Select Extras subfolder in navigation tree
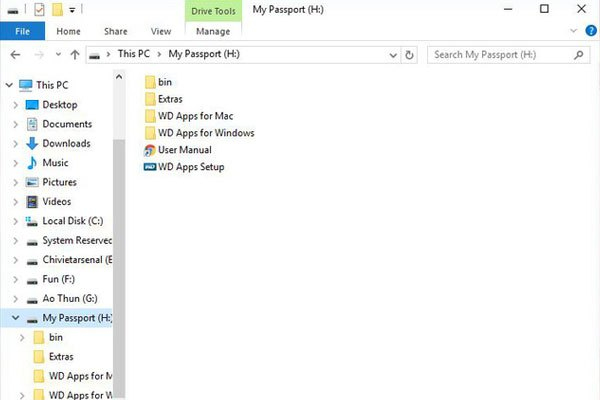 (x=61, y=356)
